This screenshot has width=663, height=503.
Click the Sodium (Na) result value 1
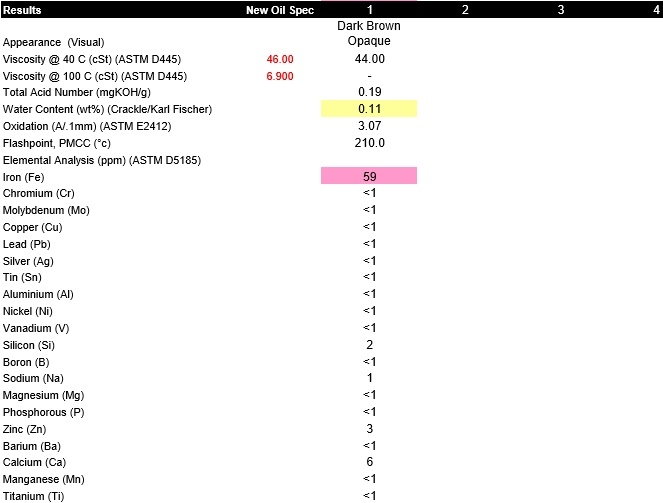click(369, 378)
